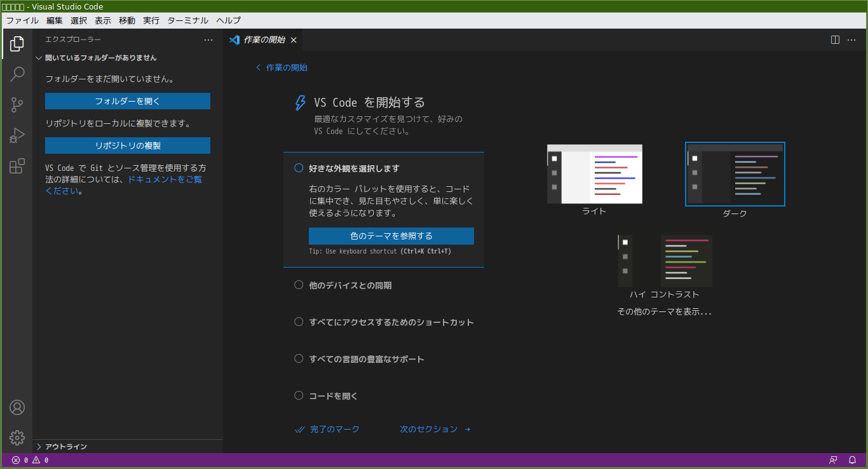Click the コードを開く step title
Screen dimensions: 868x469
tap(334, 396)
